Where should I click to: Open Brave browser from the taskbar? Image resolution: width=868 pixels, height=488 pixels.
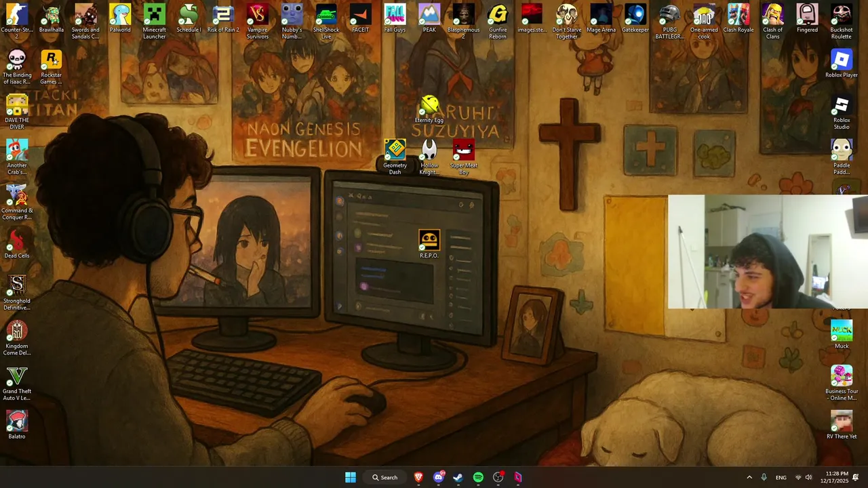click(418, 477)
